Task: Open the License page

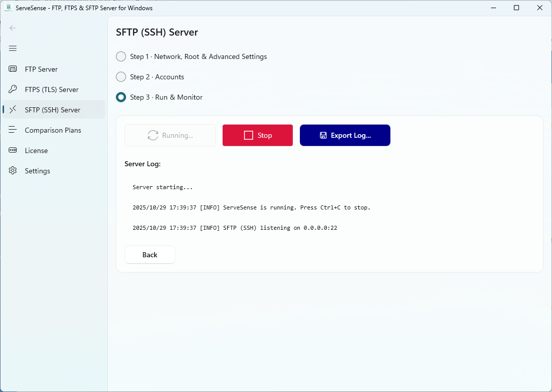Action: tap(54, 150)
